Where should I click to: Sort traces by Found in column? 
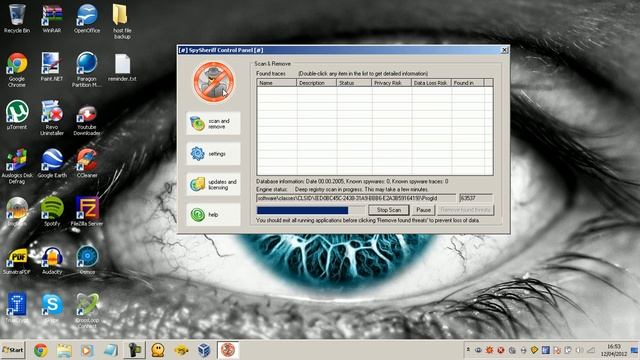[467, 83]
